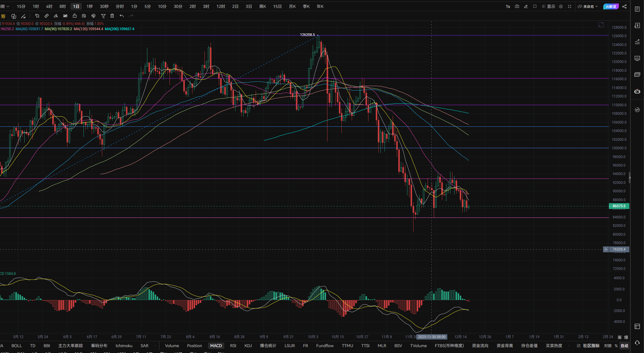
Task: Click the undo arrow icon
Action: click(x=122, y=16)
